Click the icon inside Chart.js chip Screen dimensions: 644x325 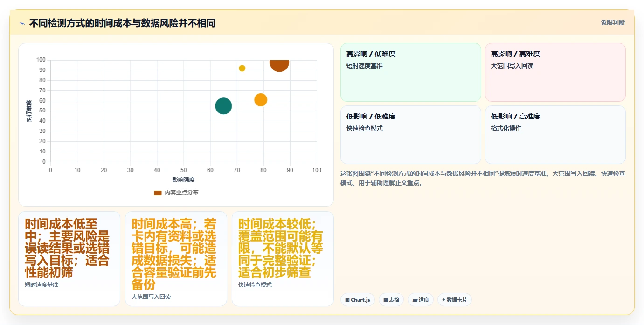click(x=347, y=300)
